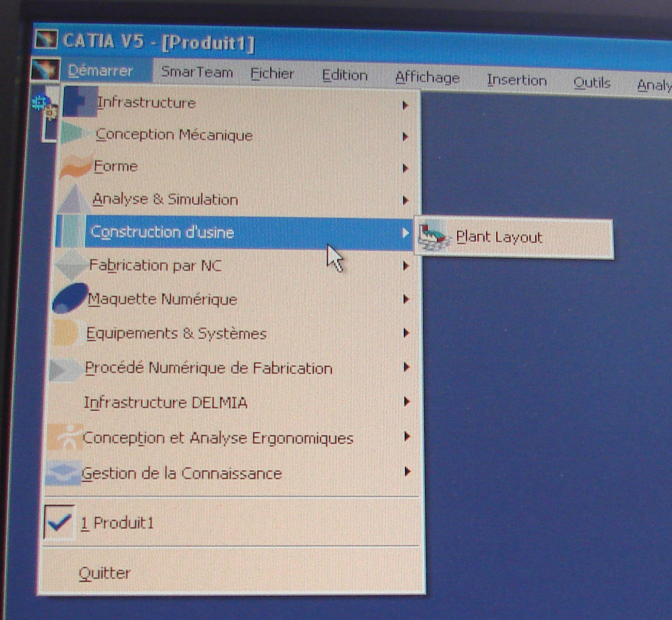Click the Conception et Analyse Ergonomiques icon
This screenshot has height=620, width=672.
(64, 437)
